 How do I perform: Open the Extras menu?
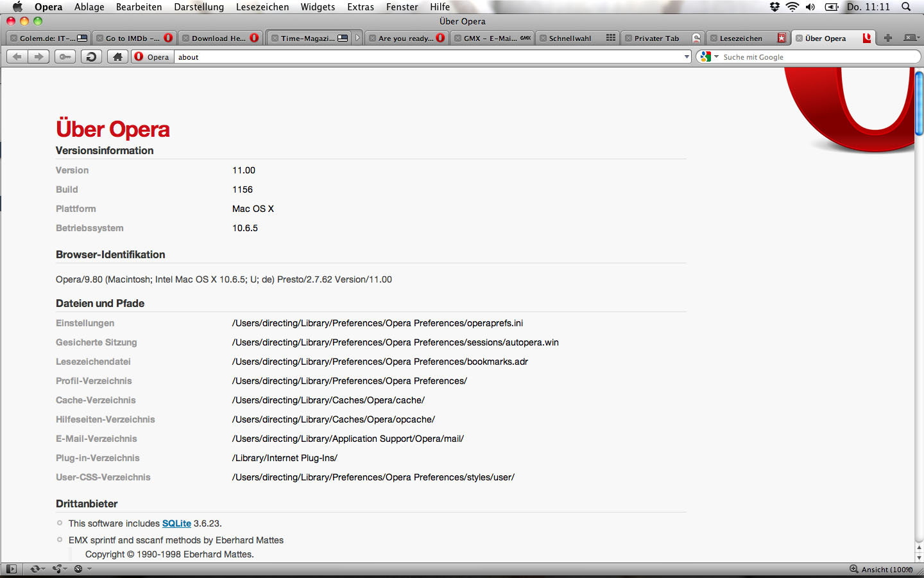(361, 7)
